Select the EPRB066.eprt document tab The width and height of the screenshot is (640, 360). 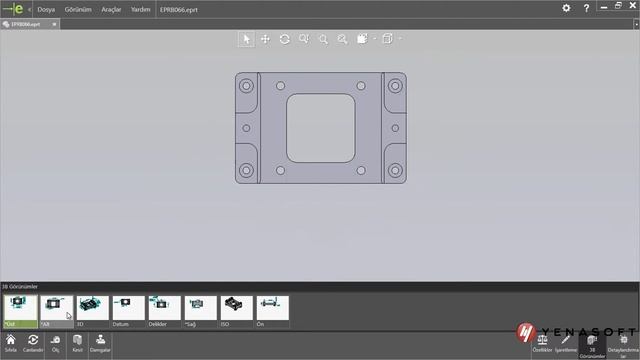(25, 24)
